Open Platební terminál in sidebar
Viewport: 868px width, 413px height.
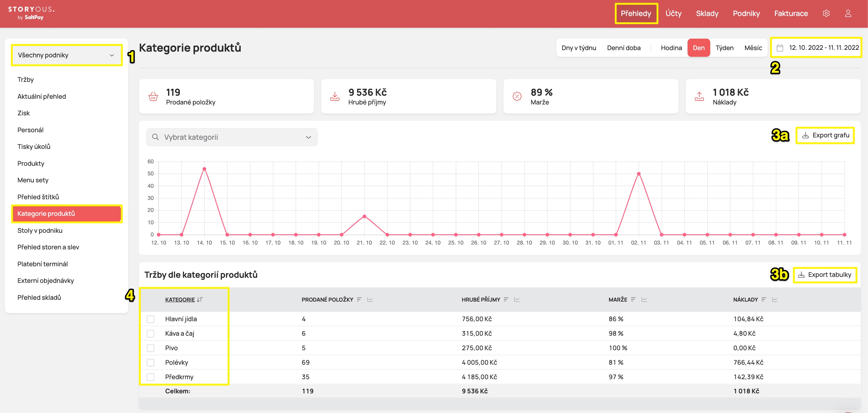tap(42, 264)
